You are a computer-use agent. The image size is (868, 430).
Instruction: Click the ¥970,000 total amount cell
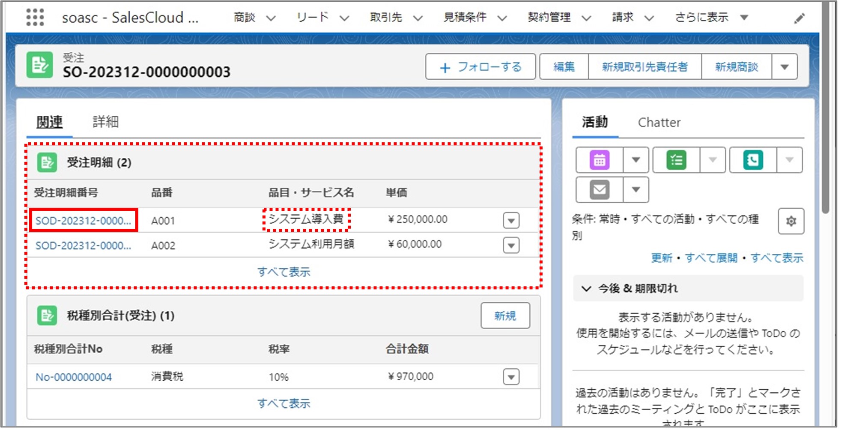point(410,376)
